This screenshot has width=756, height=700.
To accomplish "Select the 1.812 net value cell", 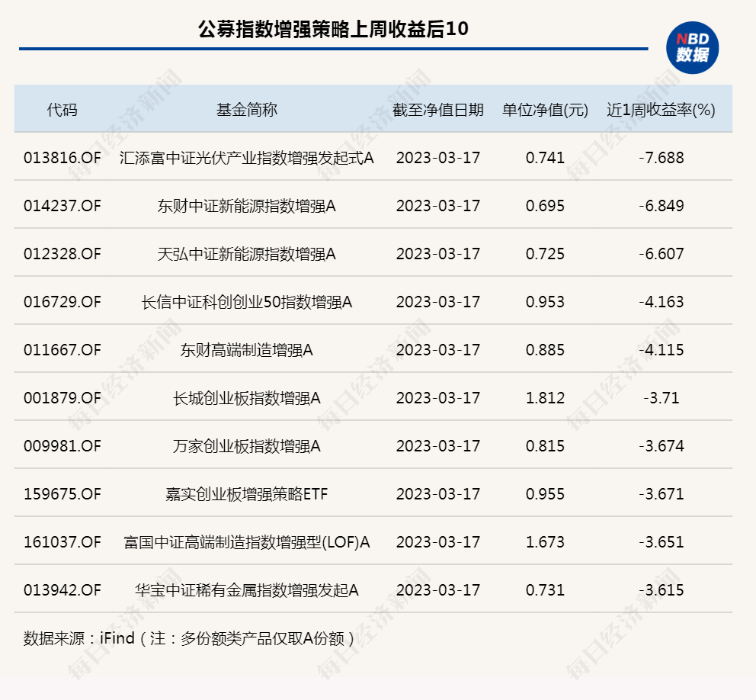I will 546,397.
